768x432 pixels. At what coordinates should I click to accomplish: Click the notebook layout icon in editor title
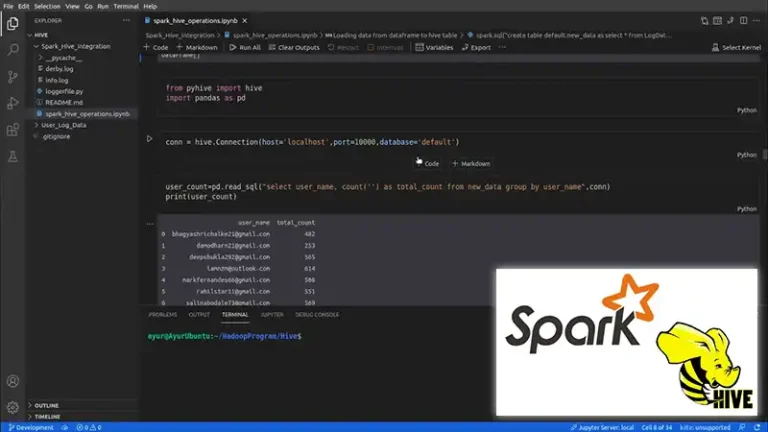coord(718,21)
